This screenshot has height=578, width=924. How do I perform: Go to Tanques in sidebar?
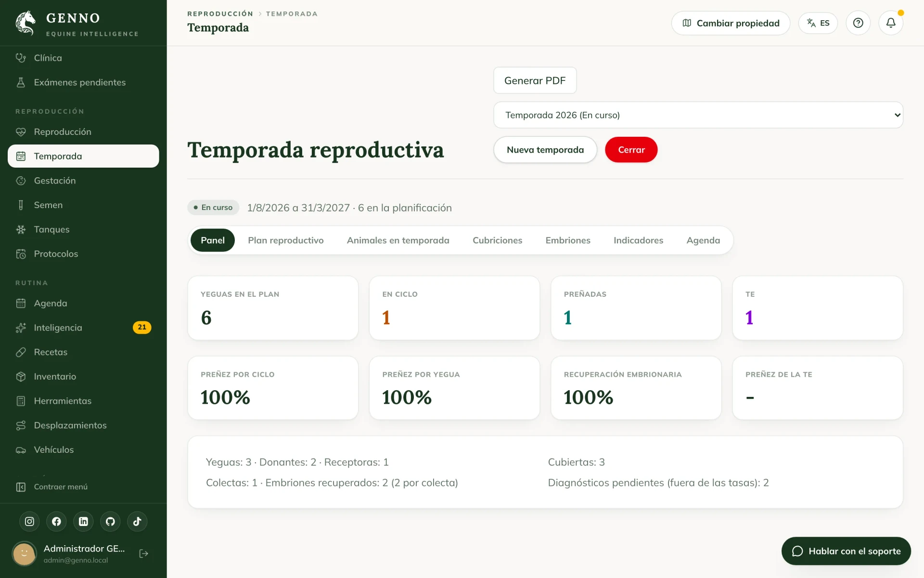tap(83, 230)
